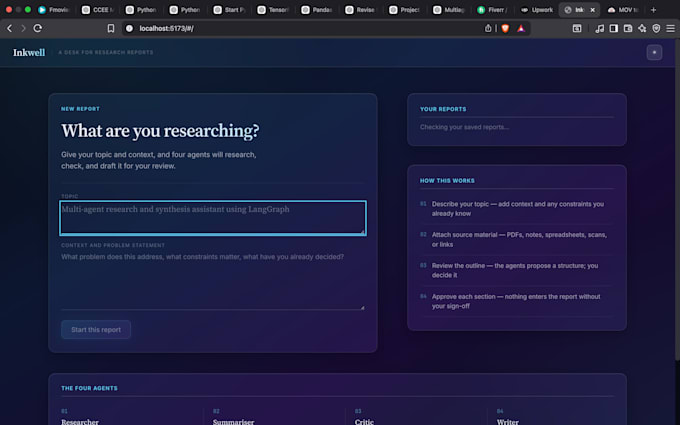Open Brave Shields lion icon
Viewport: 680px width, 425px height.
(505, 28)
